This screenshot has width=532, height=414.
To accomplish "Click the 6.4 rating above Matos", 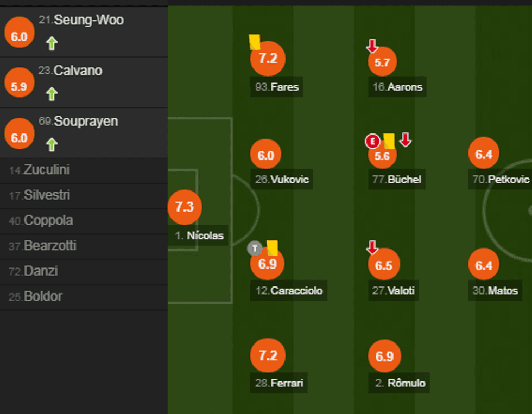I will [x=484, y=265].
